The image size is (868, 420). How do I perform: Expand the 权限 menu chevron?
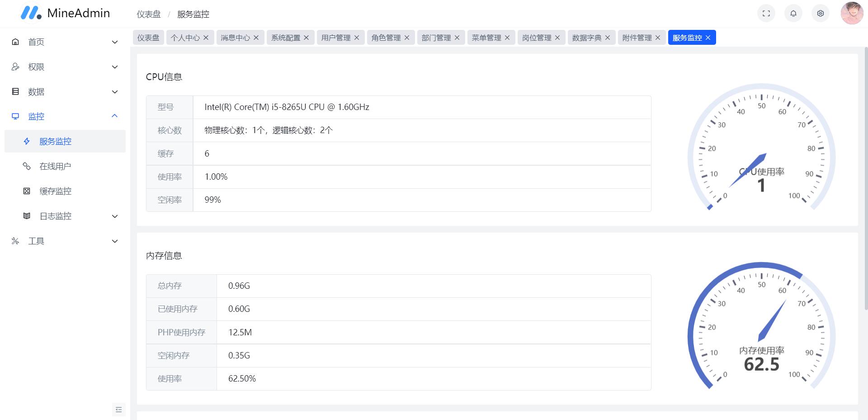115,67
